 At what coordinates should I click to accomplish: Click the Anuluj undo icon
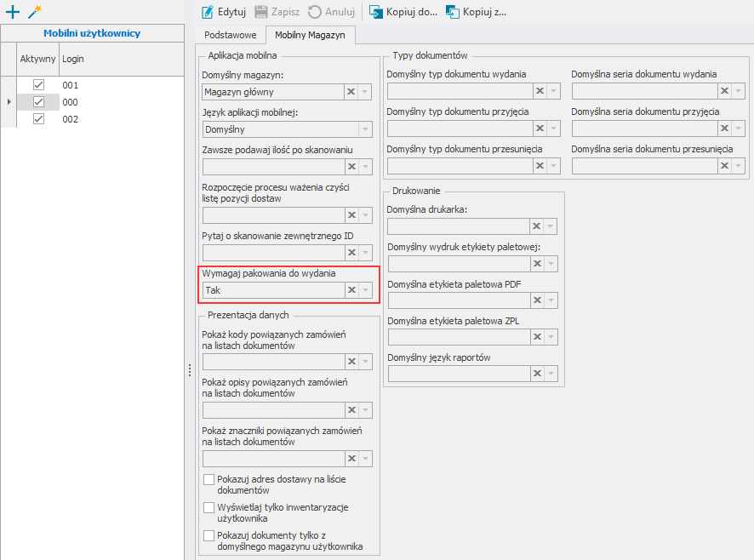point(315,12)
